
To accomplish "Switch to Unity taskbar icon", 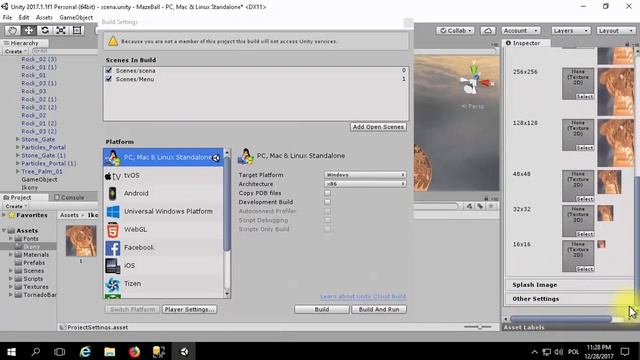I will click(x=184, y=351).
